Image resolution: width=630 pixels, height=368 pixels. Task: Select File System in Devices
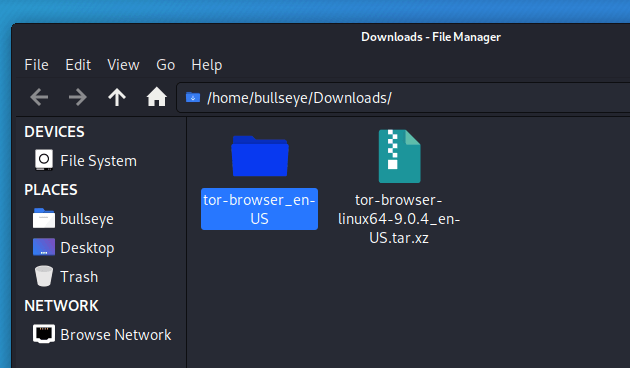[x=98, y=161]
